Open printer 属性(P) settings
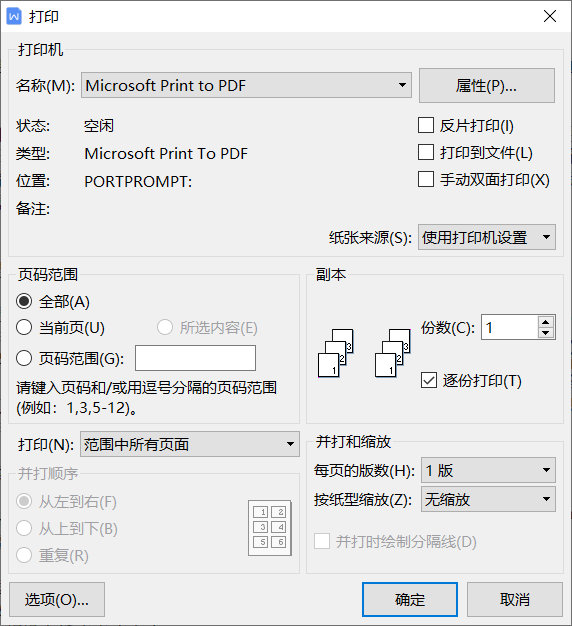This screenshot has width=572, height=626. pos(487,85)
